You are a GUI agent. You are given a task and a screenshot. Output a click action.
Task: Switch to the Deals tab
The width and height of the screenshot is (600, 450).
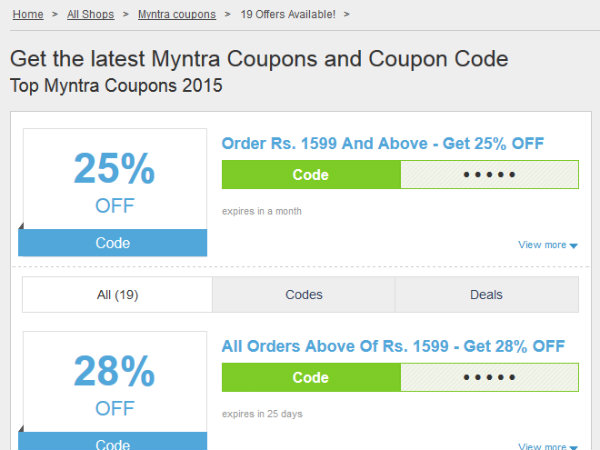click(x=486, y=295)
